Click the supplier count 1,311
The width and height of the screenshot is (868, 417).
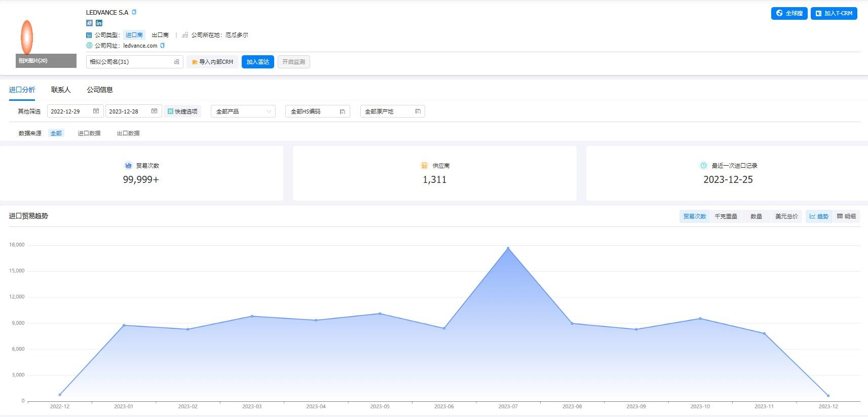[x=435, y=179]
